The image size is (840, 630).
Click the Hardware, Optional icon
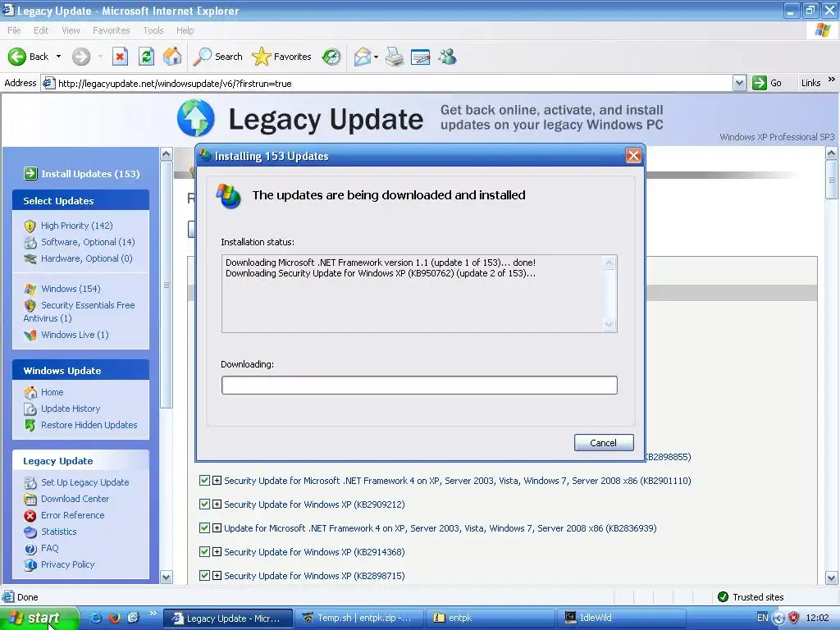click(30, 258)
